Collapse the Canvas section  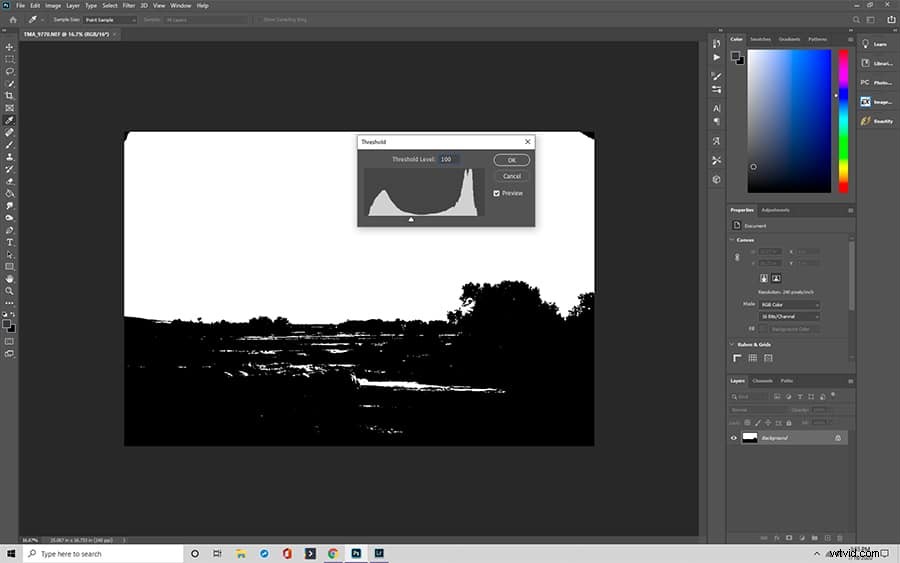tap(732, 240)
